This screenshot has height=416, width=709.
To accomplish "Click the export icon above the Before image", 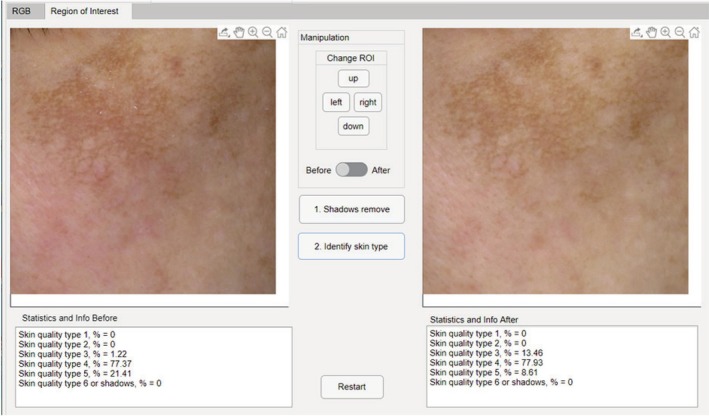I will [x=224, y=33].
